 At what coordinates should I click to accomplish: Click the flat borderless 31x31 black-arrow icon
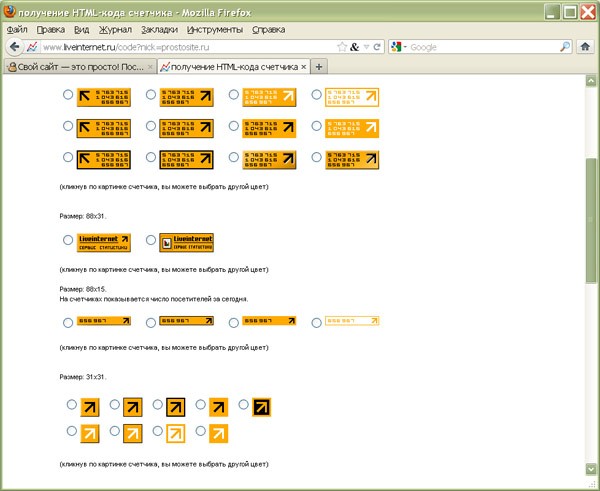click(218, 407)
